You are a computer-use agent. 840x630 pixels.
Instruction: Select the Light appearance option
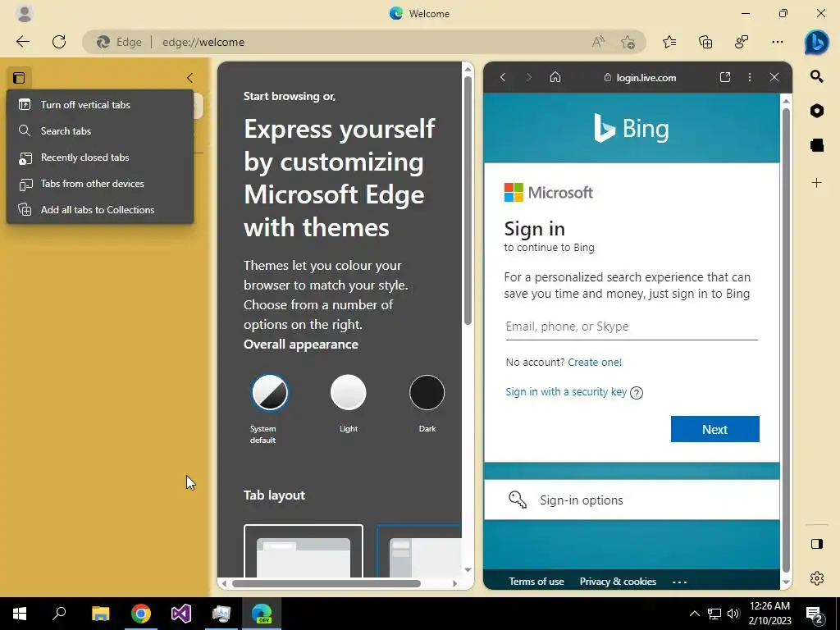coord(348,393)
